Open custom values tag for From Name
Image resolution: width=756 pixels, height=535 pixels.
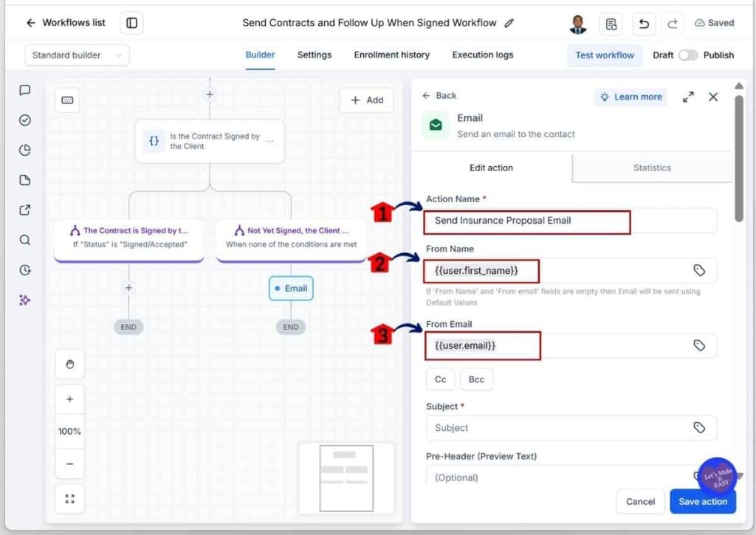[x=699, y=270]
